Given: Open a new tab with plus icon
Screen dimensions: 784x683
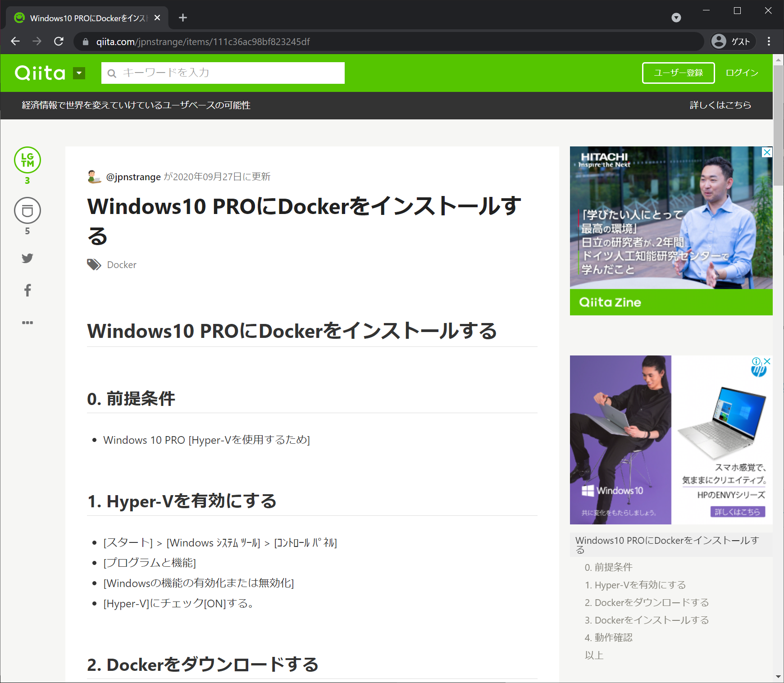Looking at the screenshot, I should pyautogui.click(x=183, y=18).
